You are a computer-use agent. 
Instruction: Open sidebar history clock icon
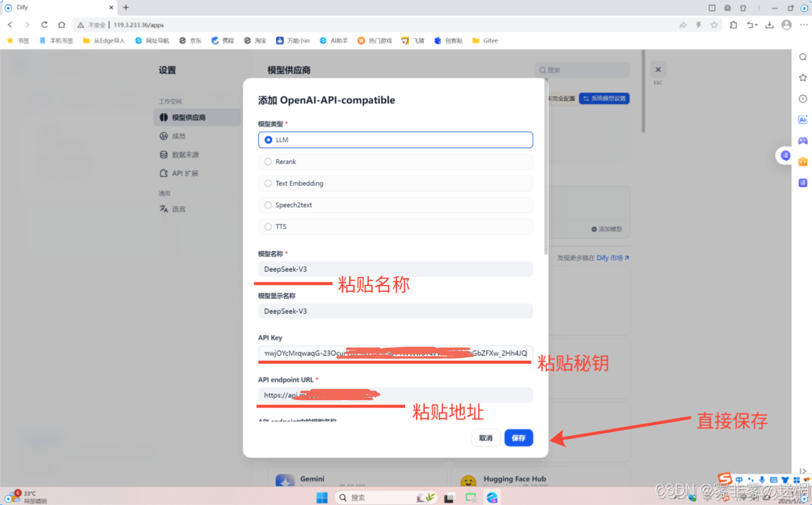tap(803, 99)
